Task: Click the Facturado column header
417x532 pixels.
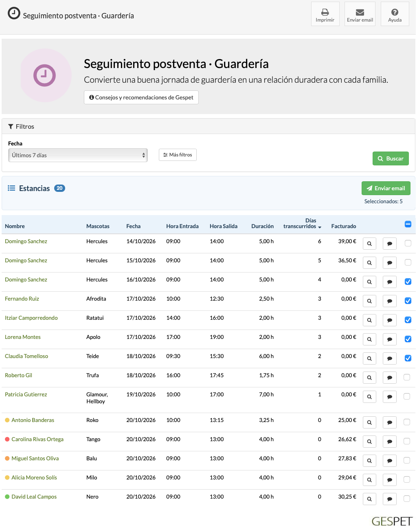Action: coord(344,226)
